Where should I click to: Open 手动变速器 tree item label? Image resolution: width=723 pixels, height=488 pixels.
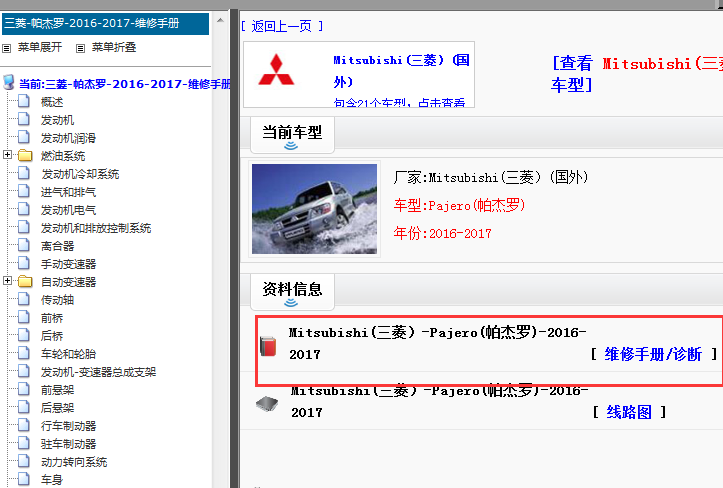coord(68,264)
